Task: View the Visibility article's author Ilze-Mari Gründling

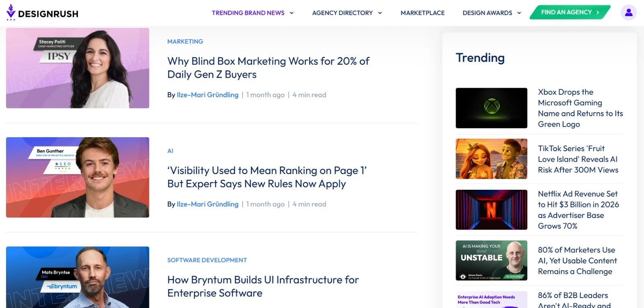Action: [208, 204]
